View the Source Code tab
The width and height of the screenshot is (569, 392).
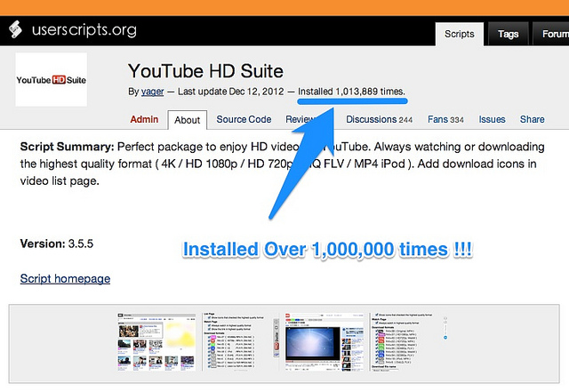pos(244,119)
